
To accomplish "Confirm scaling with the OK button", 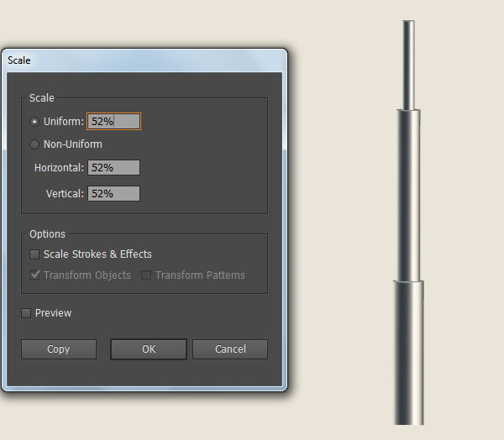I will (x=149, y=349).
